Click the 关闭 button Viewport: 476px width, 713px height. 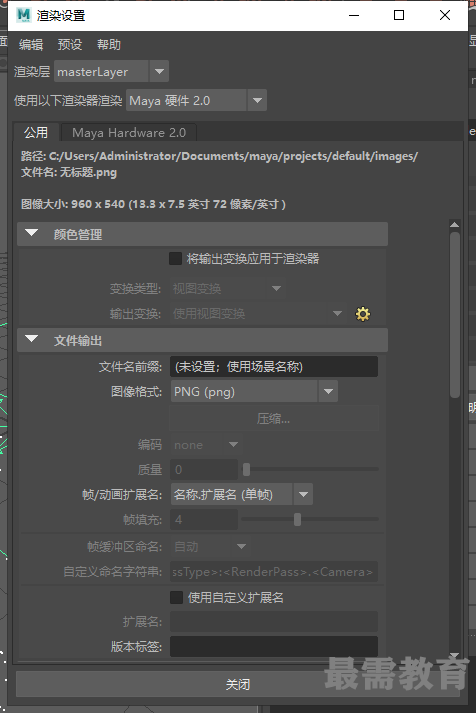click(238, 684)
